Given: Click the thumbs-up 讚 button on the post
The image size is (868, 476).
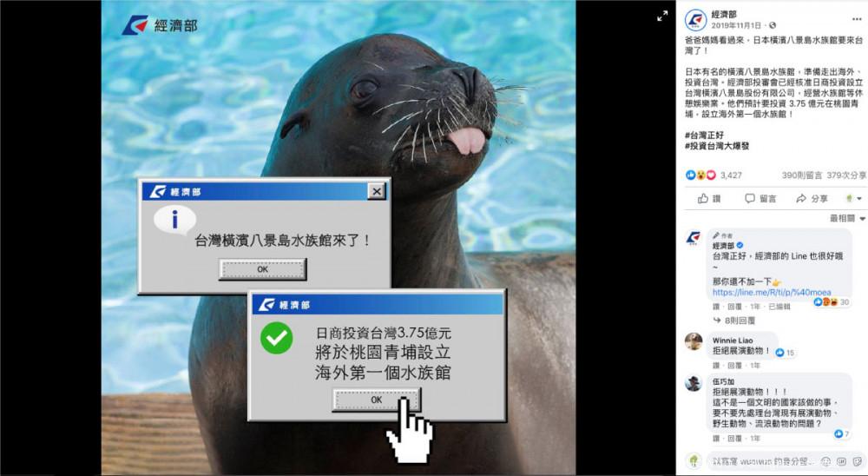Looking at the screenshot, I should pyautogui.click(x=709, y=198).
